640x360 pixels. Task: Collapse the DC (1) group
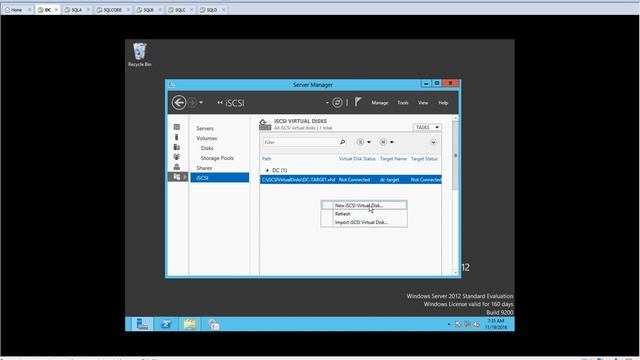[x=267, y=170]
